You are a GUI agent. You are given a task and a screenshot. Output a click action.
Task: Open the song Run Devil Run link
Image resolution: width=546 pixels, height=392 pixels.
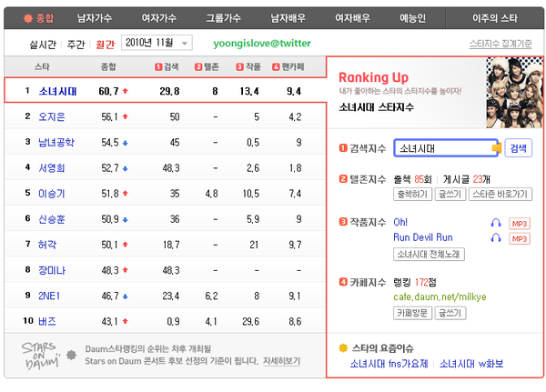(x=423, y=237)
